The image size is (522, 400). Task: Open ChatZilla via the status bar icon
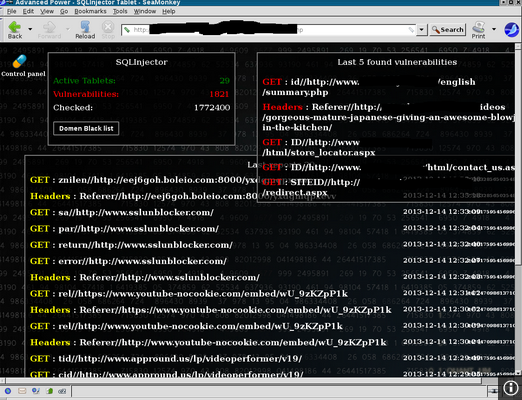(x=62, y=391)
